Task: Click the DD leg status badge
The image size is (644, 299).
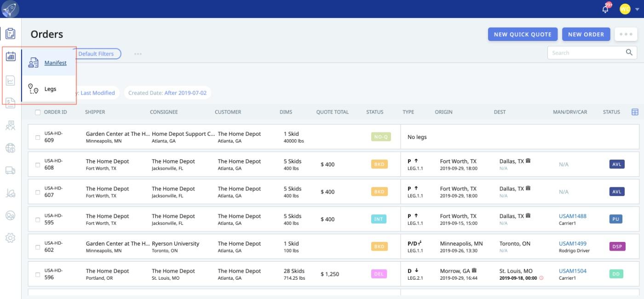Action: coord(616,274)
